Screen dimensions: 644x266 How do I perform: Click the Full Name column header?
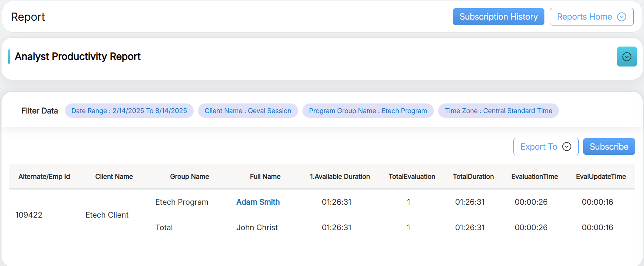point(265,177)
